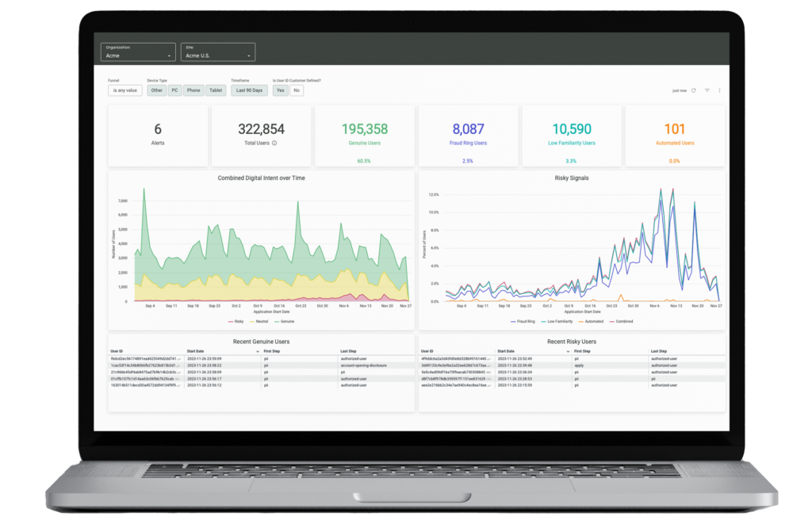812x524 pixels.
Task: Click Start Date sort arrow in Risky Users table
Action: point(566,351)
